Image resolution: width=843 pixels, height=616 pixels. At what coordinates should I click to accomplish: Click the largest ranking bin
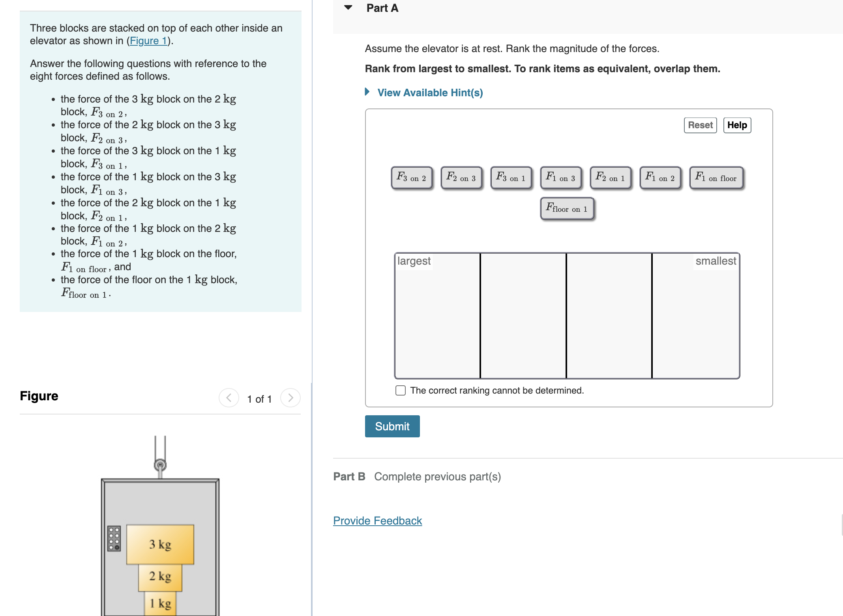tap(437, 319)
